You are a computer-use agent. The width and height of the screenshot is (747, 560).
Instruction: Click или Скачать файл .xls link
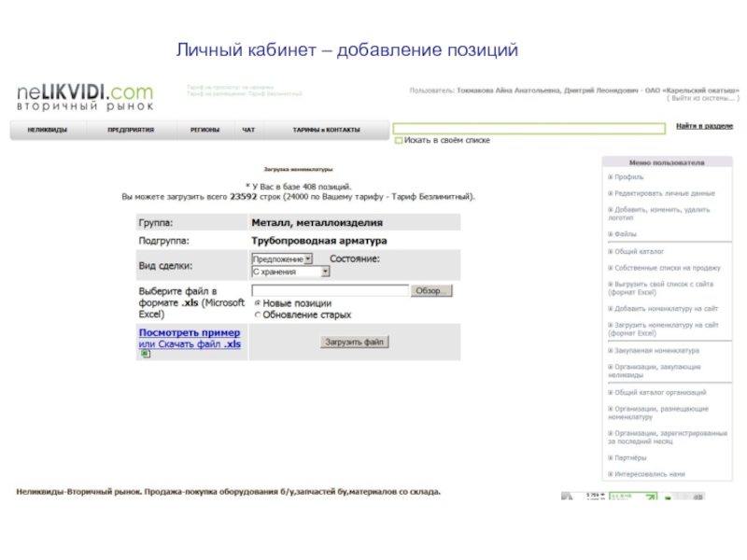point(190,343)
